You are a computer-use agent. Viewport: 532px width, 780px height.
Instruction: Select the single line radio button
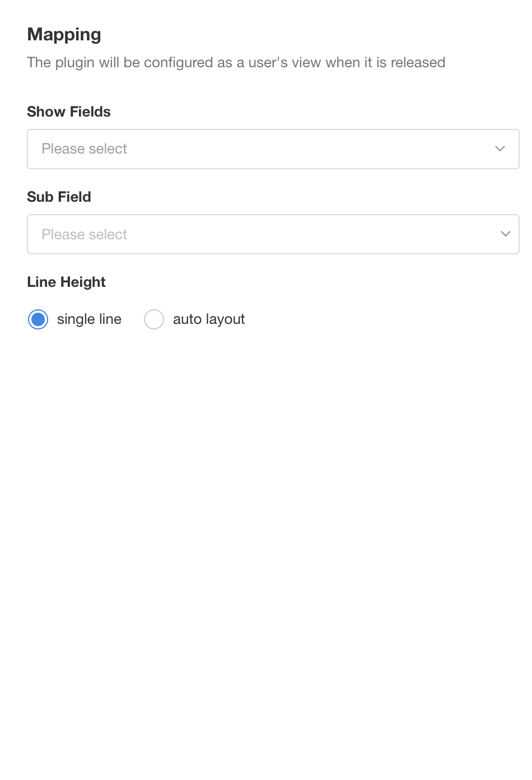coord(38,319)
